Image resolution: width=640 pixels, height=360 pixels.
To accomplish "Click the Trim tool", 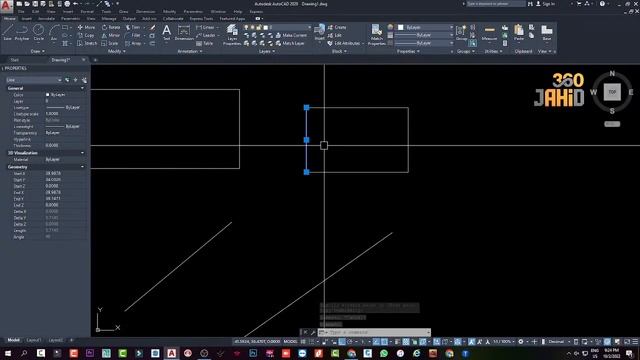I will [133, 27].
